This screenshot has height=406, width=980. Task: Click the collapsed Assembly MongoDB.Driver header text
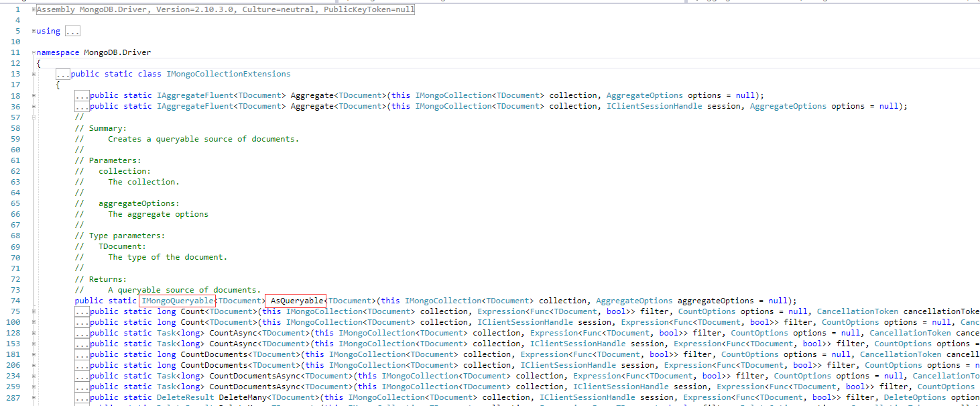click(x=225, y=9)
